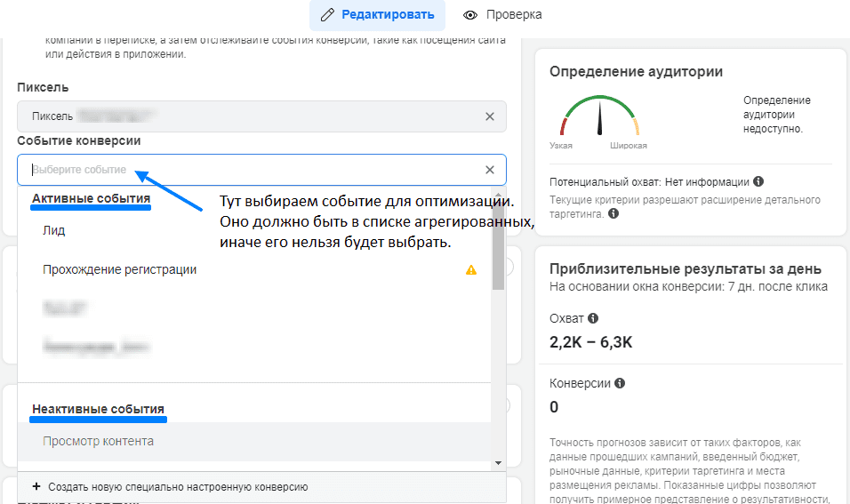Switch to the Редактировать tab
The width and height of the screenshot is (850, 504).
(378, 15)
